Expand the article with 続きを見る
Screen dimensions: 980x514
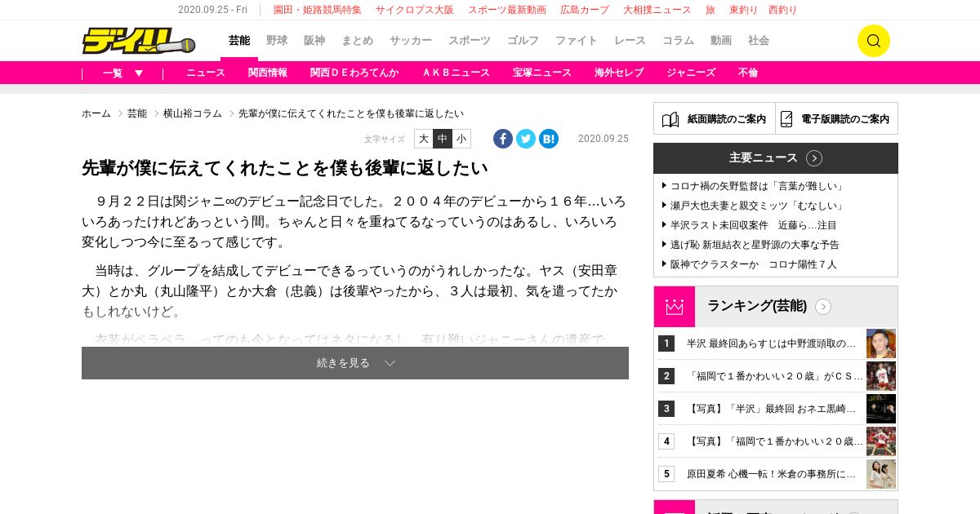[x=355, y=363]
